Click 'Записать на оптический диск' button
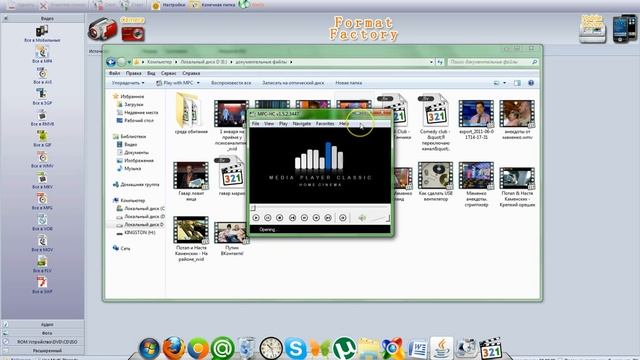This screenshot has height=360, width=640. pos(293,83)
